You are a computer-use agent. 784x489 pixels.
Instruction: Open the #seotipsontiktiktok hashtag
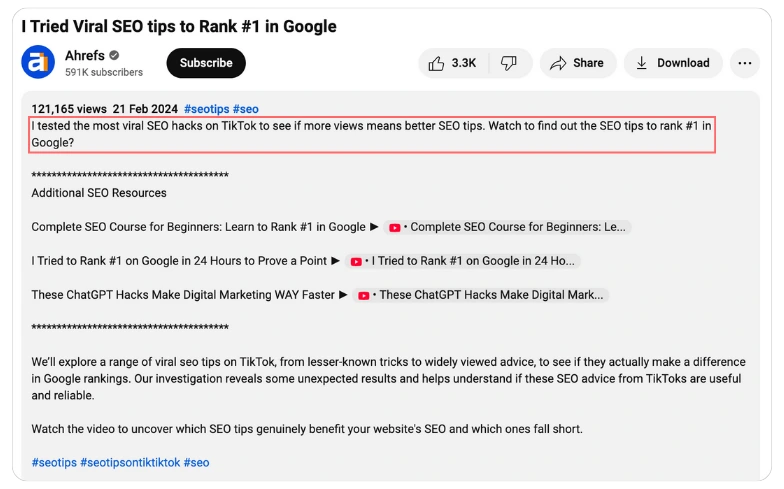pyautogui.click(x=130, y=462)
